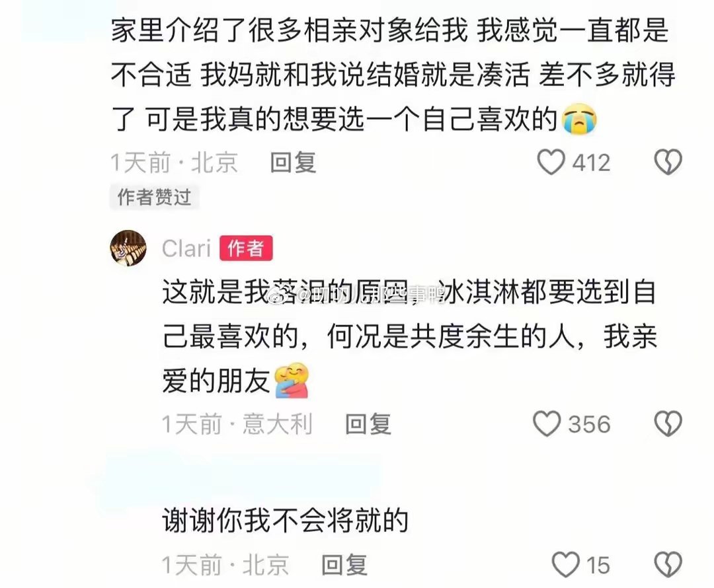Open the Clari username link
The image size is (714, 588).
click(x=186, y=248)
